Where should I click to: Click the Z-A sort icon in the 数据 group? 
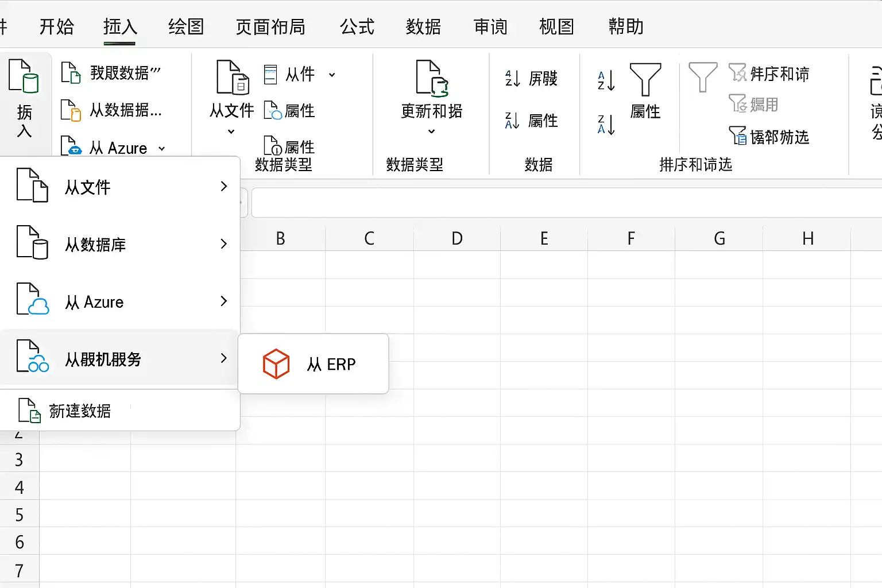click(x=512, y=121)
